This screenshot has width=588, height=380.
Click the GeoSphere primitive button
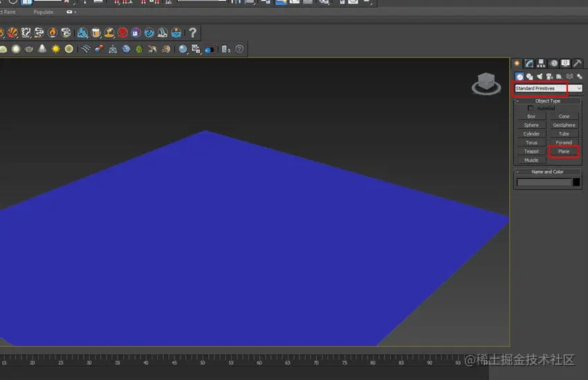tap(564, 125)
